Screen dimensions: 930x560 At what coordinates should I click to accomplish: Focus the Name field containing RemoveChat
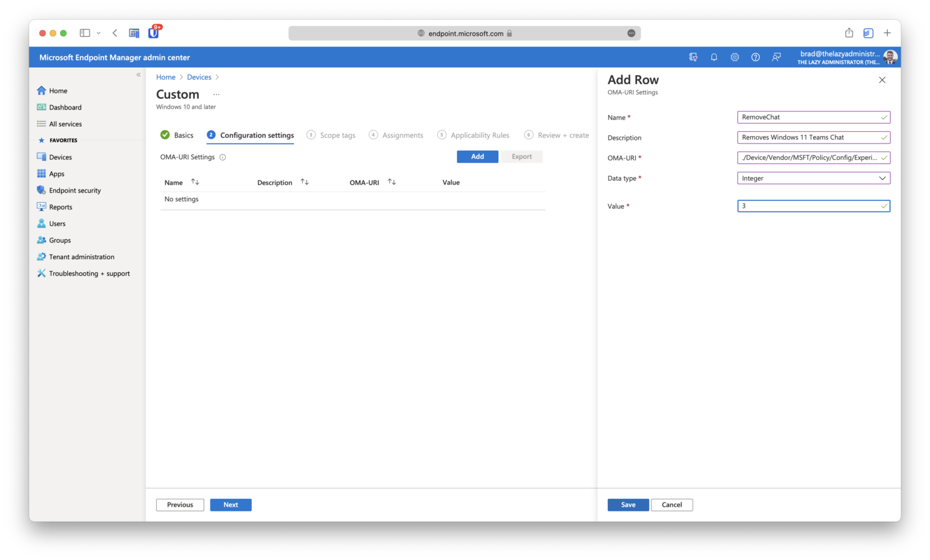(814, 117)
